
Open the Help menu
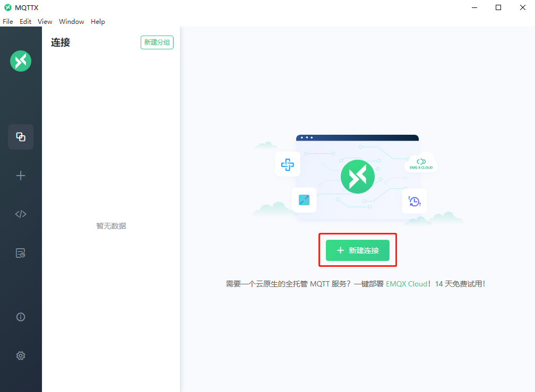[x=98, y=21]
